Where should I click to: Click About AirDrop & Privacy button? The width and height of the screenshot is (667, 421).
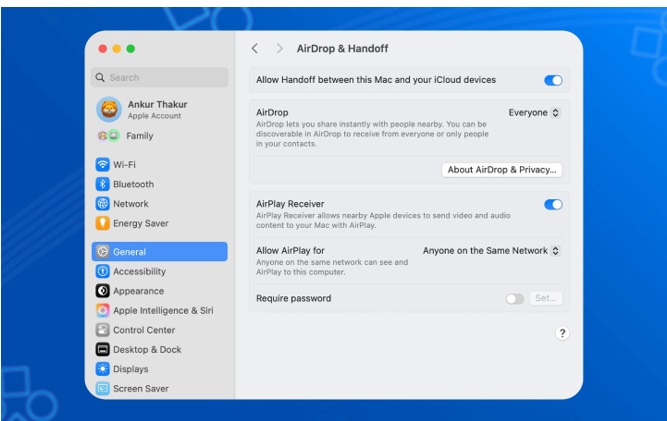(502, 170)
